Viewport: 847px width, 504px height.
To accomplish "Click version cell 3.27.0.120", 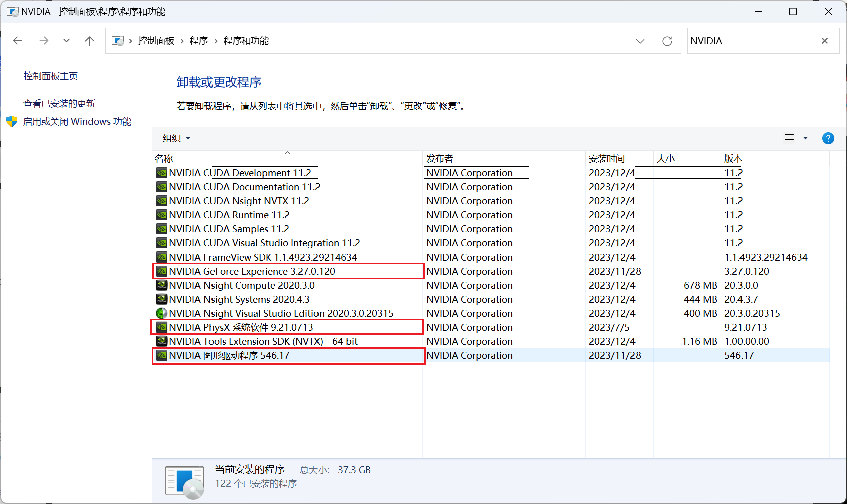I will [x=747, y=272].
